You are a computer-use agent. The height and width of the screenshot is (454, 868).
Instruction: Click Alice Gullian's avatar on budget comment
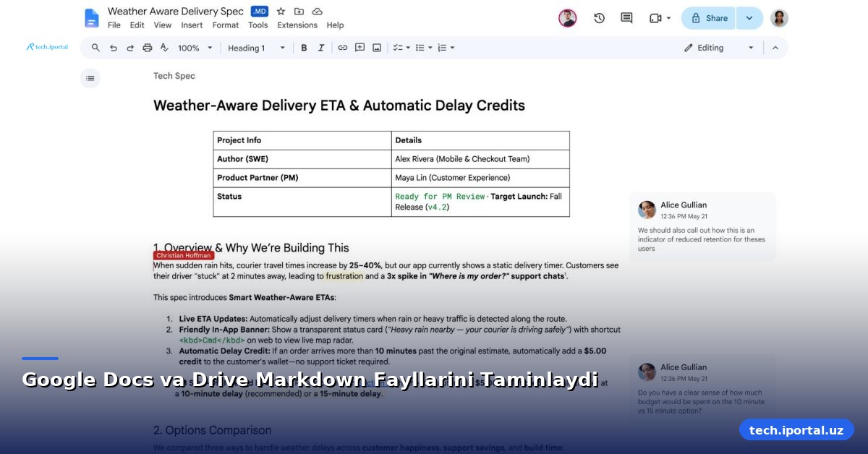pos(647,372)
